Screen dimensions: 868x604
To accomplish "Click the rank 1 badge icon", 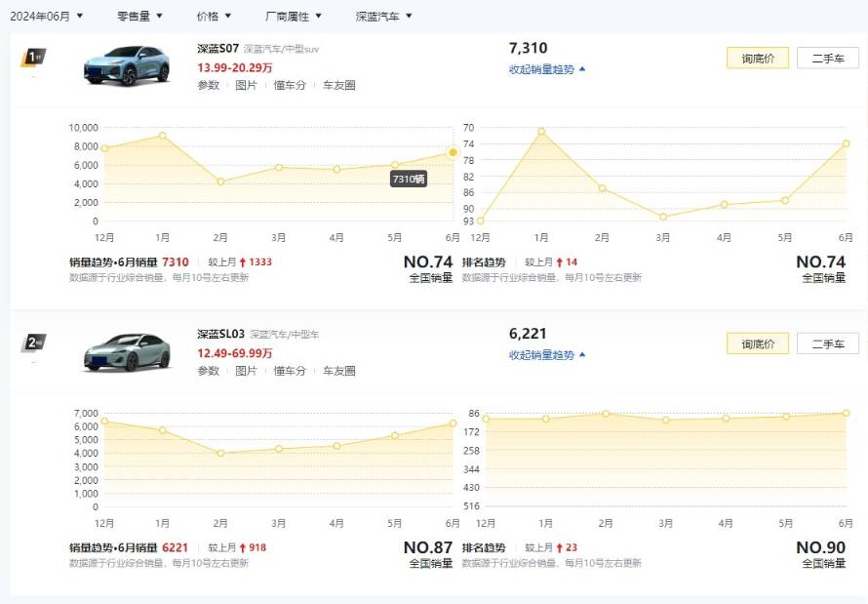I will click(x=34, y=58).
